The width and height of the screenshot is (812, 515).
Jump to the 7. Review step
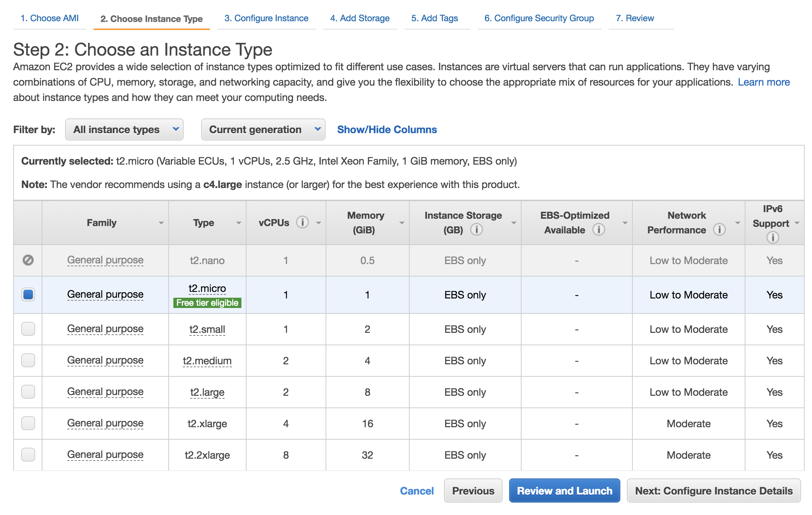pos(635,18)
